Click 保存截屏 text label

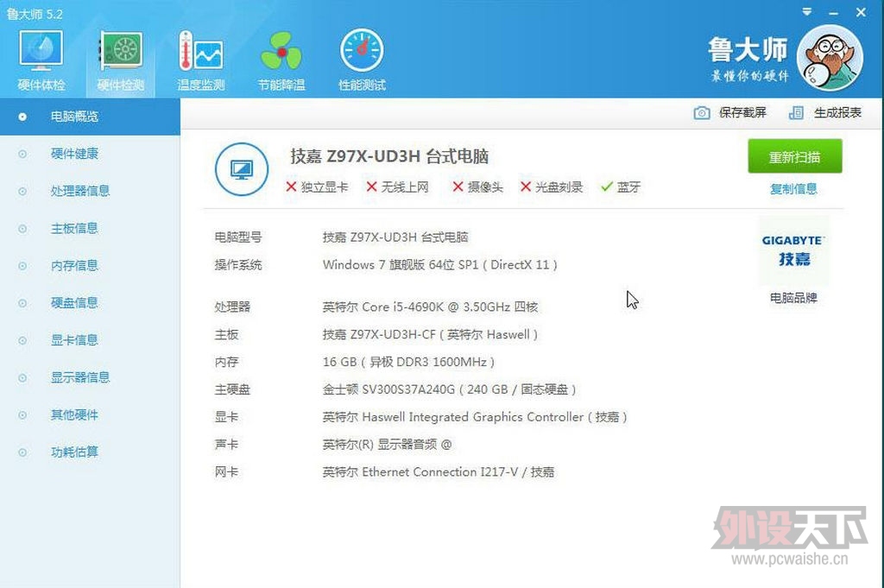click(742, 113)
